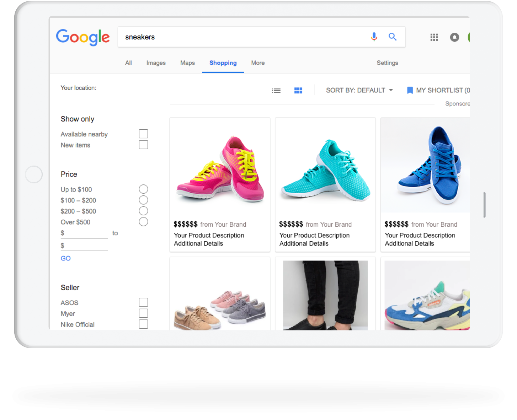Image resolution: width=517 pixels, height=420 pixels.
Task: Click the Google logo
Action: coord(83,37)
